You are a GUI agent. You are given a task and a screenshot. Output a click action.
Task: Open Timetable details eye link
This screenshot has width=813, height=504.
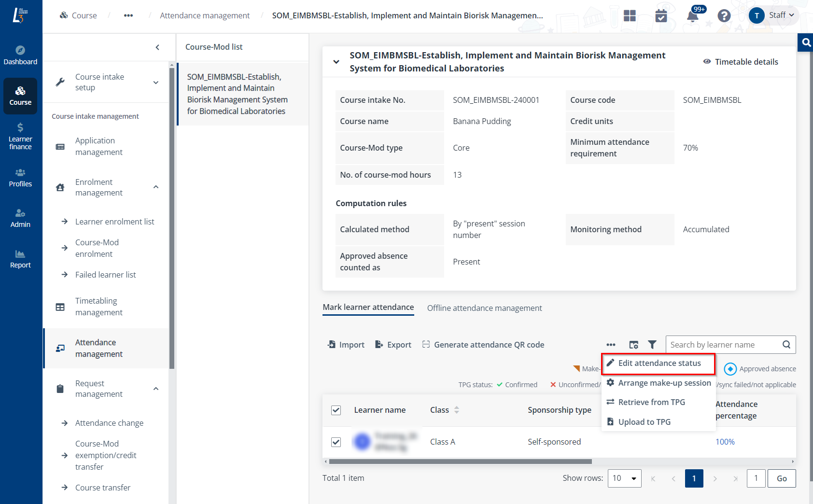tap(741, 62)
